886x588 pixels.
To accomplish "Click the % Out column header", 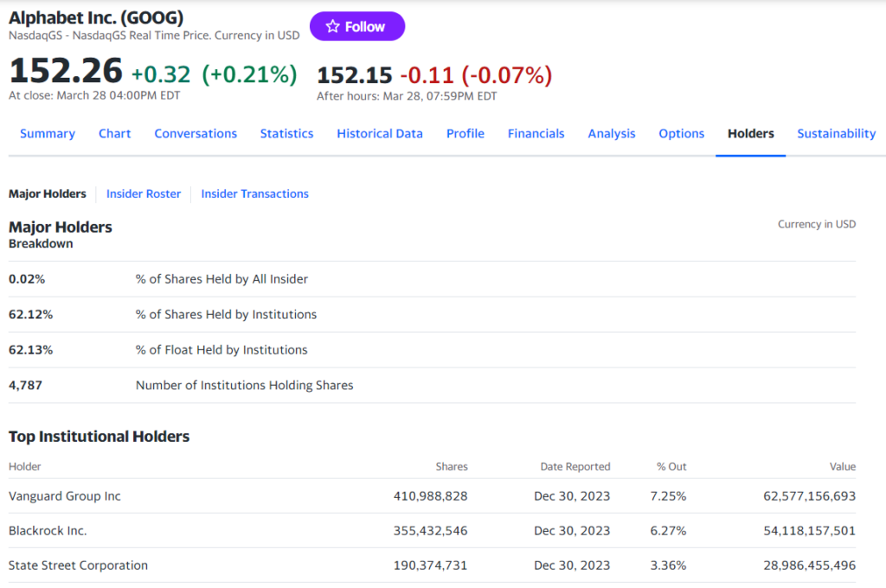I will pyautogui.click(x=671, y=467).
